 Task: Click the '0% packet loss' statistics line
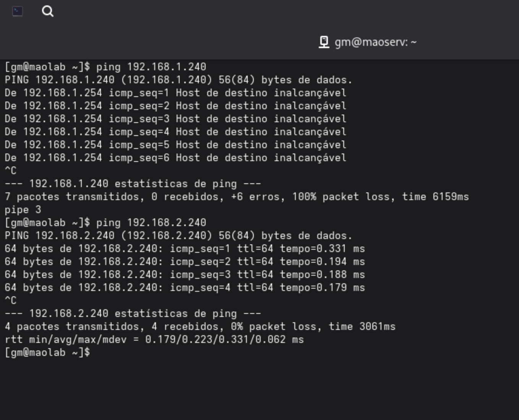click(x=199, y=326)
